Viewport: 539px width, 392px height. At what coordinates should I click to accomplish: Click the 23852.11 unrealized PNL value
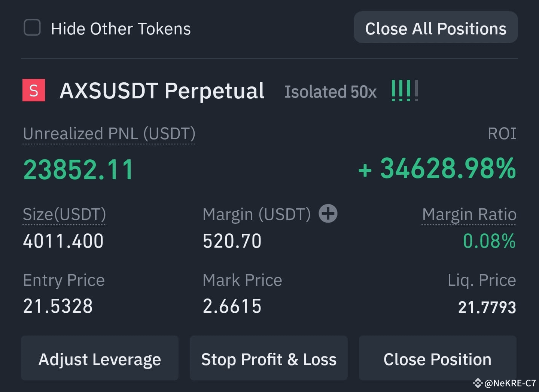(x=78, y=170)
